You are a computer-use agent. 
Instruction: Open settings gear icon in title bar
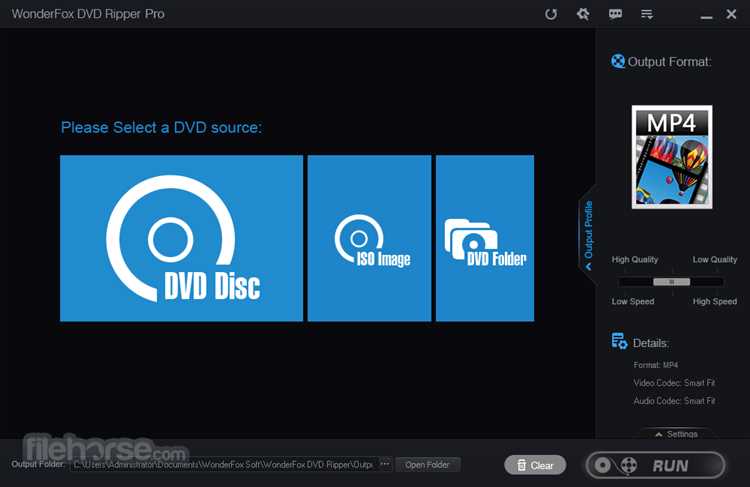coord(583,14)
